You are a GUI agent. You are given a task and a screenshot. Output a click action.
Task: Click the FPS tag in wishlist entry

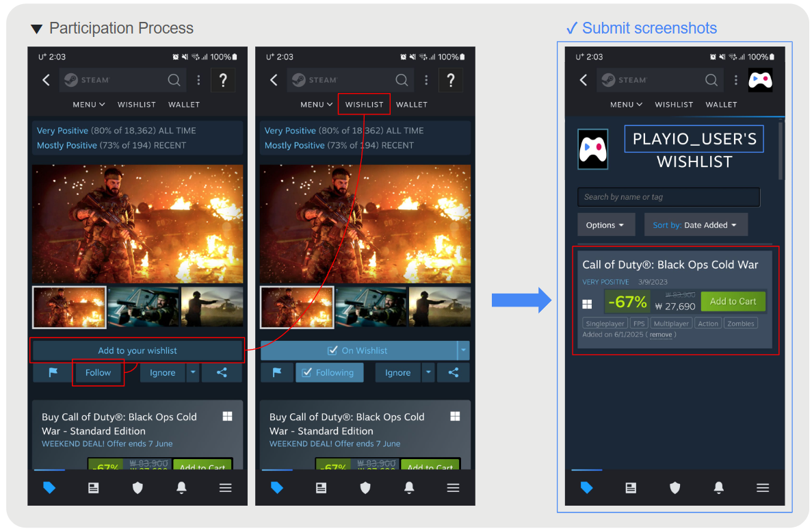coord(639,323)
